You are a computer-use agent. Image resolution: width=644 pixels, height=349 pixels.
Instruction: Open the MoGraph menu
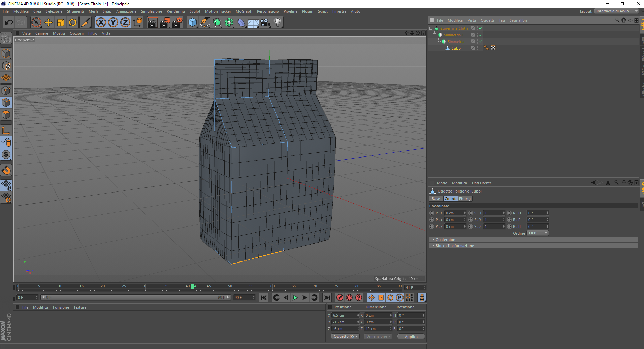click(244, 11)
